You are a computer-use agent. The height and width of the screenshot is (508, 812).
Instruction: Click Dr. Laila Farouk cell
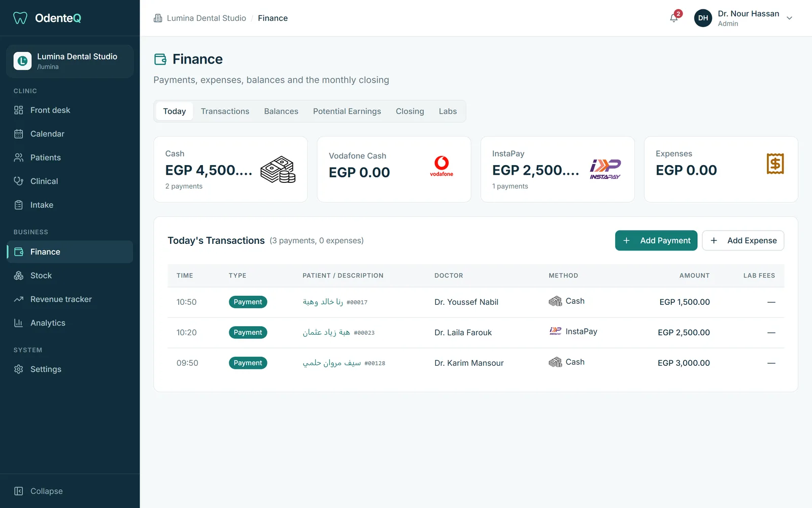coord(463,333)
